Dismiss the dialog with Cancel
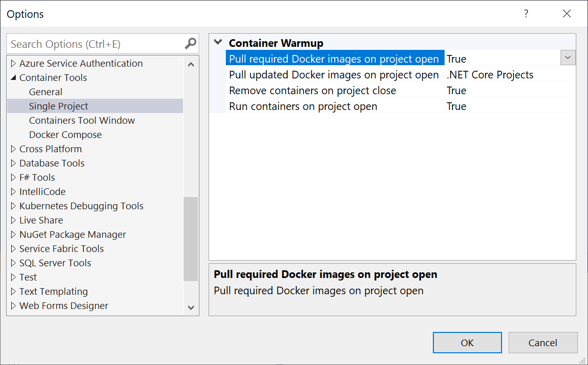The width and height of the screenshot is (588, 365). (543, 343)
